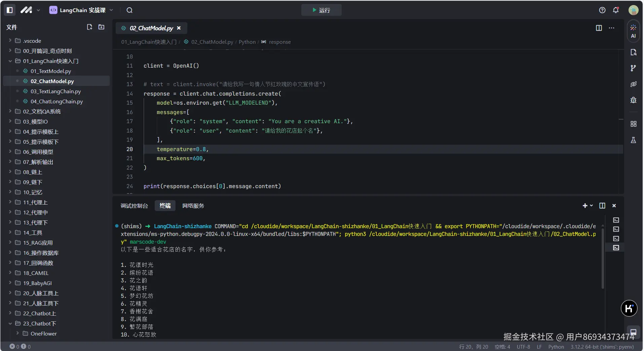Open the testing flask icon
The height and width of the screenshot is (351, 644).
pyautogui.click(x=633, y=140)
